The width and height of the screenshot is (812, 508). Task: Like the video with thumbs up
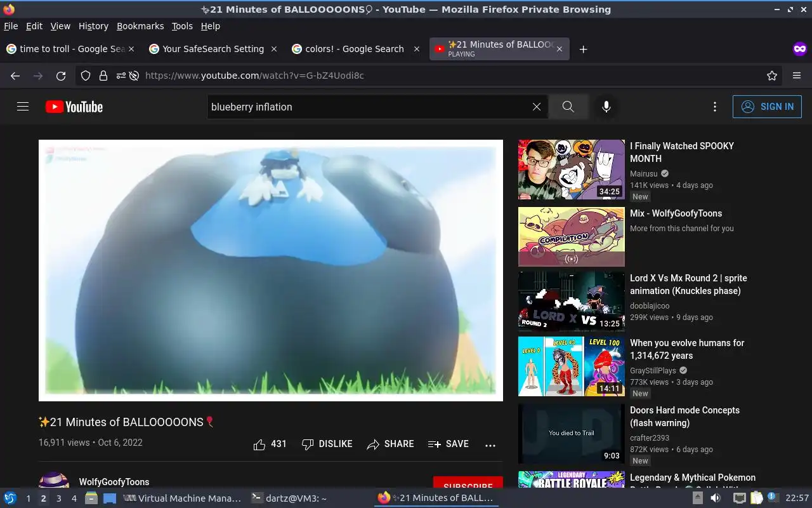(270, 444)
